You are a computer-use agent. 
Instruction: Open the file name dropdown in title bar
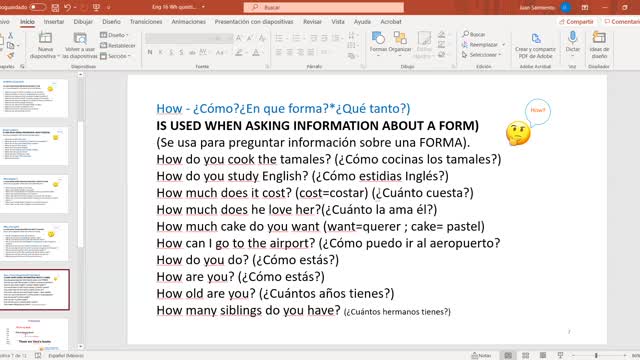(x=203, y=7)
